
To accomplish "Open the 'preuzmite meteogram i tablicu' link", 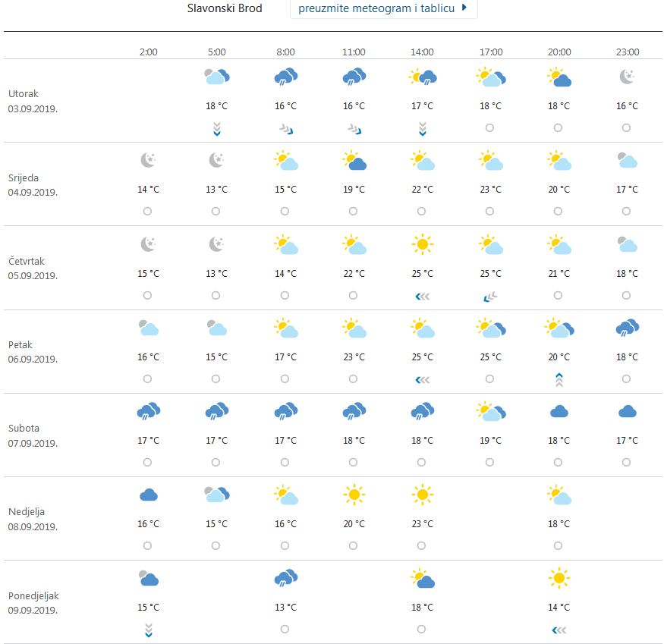I will (376, 8).
